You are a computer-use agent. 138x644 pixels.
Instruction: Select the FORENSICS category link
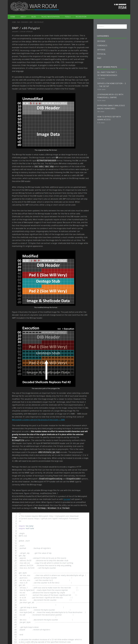pyautogui.click(x=102, y=46)
